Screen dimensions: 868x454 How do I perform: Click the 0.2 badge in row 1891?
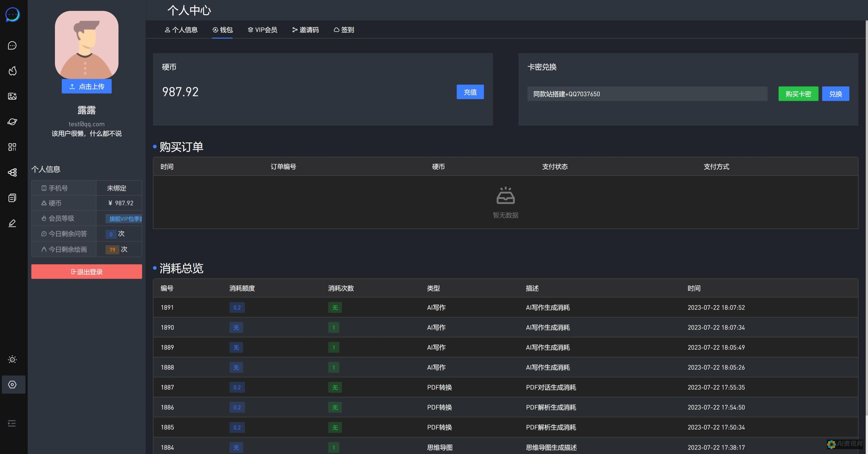coord(237,308)
